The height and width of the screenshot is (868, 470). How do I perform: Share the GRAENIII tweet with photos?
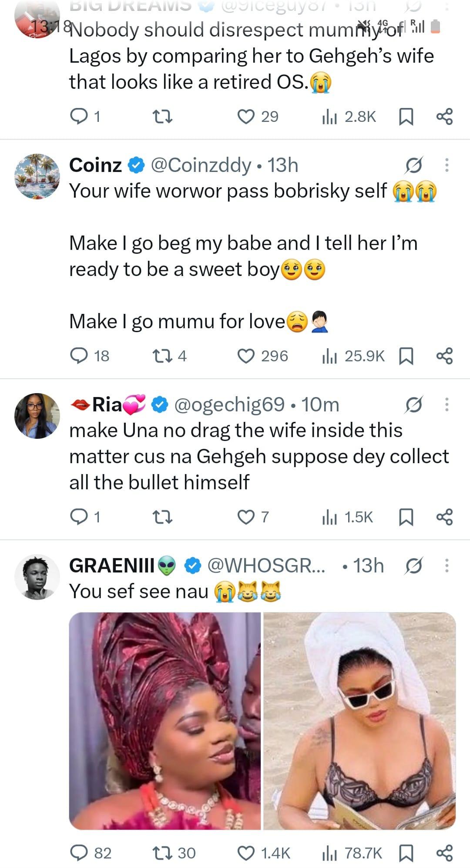click(444, 853)
